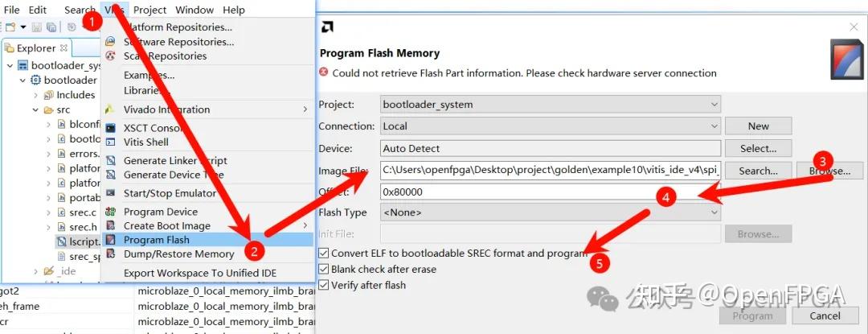Viewport: 868px width, 334px height.
Task: Click the XSCT Console menu icon
Action: tap(109, 128)
